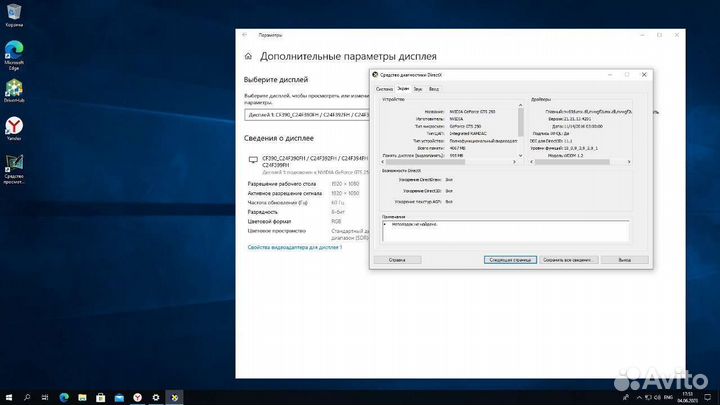The image size is (720, 405).
Task: Open the people tray icon
Action: (625, 397)
